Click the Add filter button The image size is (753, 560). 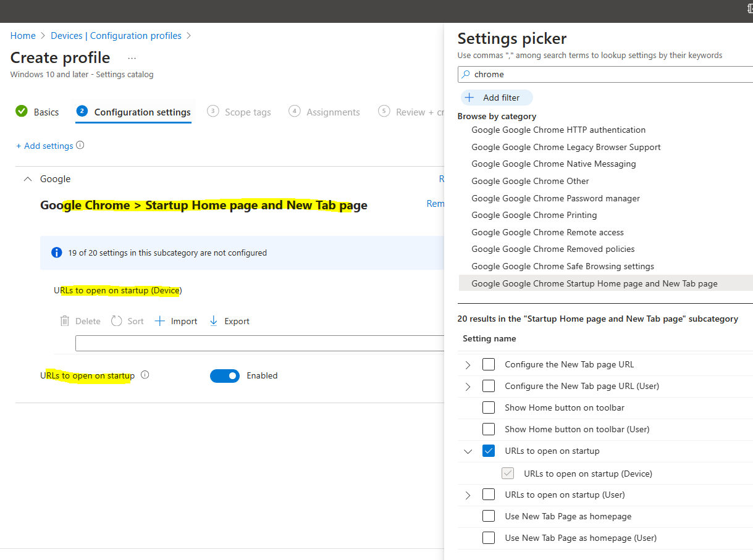point(497,98)
